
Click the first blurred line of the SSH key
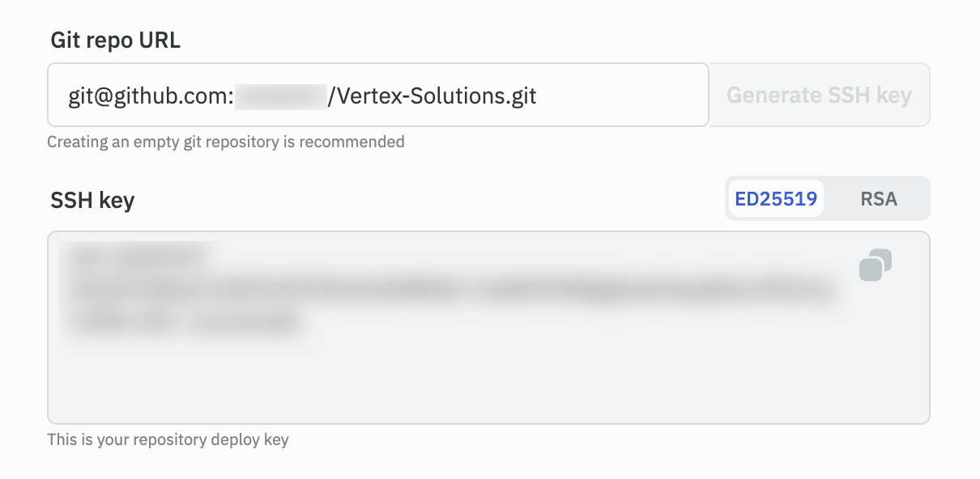point(138,256)
